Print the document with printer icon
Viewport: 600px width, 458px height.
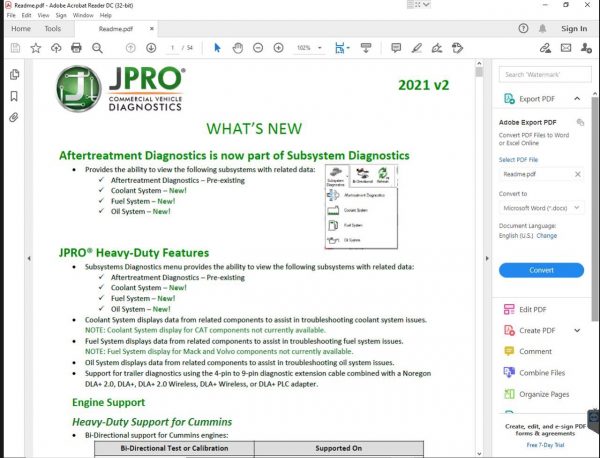tap(77, 48)
